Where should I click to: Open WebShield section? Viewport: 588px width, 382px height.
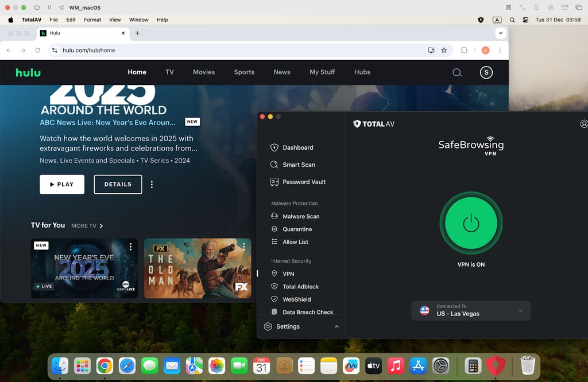[x=291, y=299]
